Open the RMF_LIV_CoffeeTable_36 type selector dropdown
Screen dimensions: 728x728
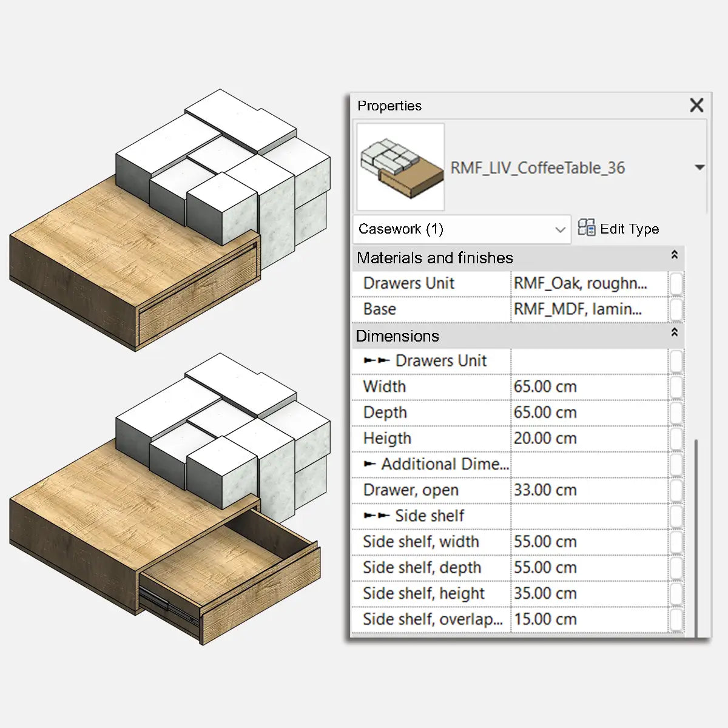[699, 167]
